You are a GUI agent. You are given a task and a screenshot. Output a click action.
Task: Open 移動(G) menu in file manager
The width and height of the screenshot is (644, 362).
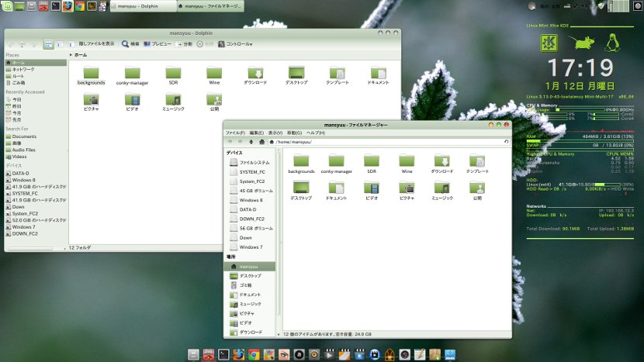point(294,133)
